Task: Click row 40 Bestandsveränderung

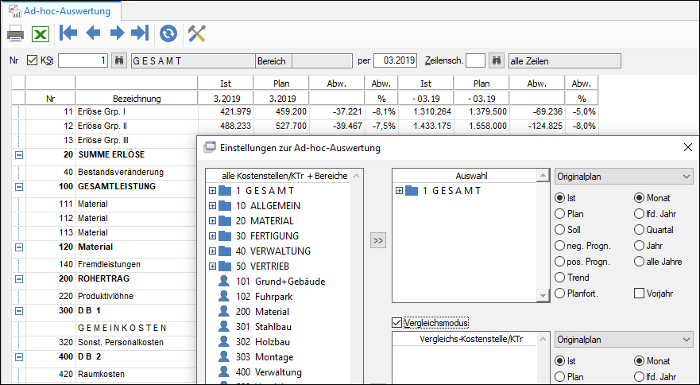Action: coord(104,172)
